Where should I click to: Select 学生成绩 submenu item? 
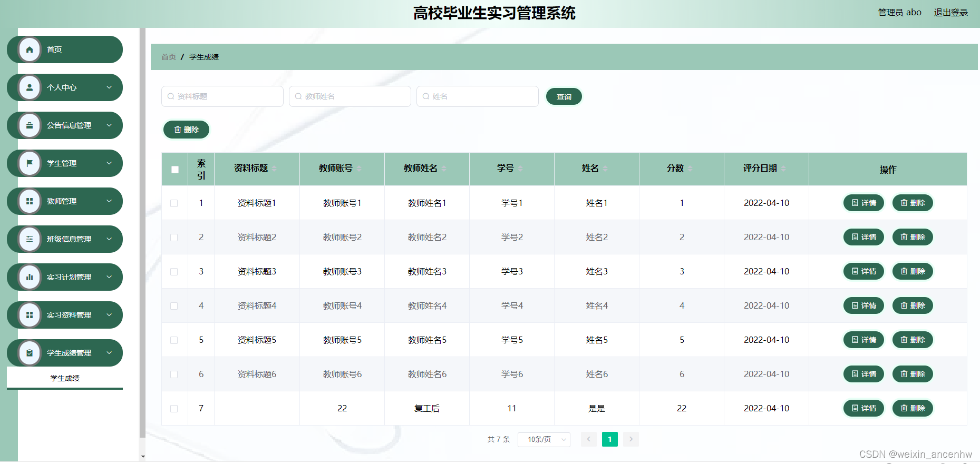pyautogui.click(x=65, y=378)
